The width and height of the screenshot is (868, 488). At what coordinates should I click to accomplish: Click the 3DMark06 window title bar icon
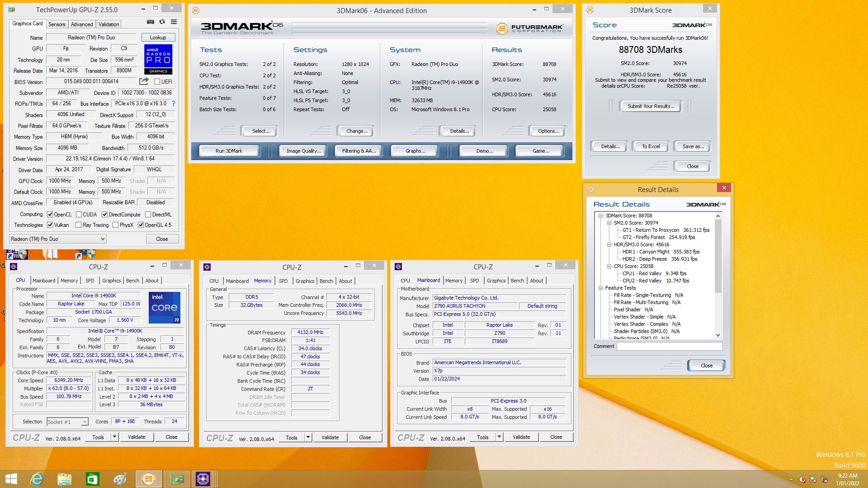tap(196, 10)
